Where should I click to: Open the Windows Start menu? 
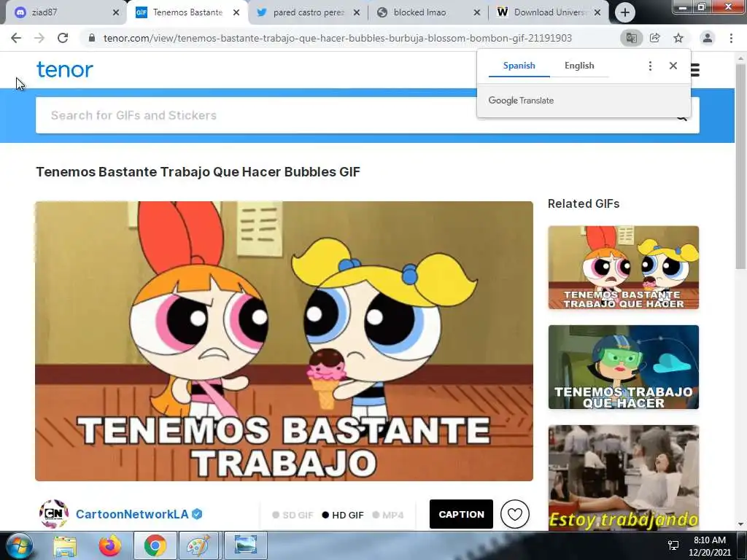point(20,545)
